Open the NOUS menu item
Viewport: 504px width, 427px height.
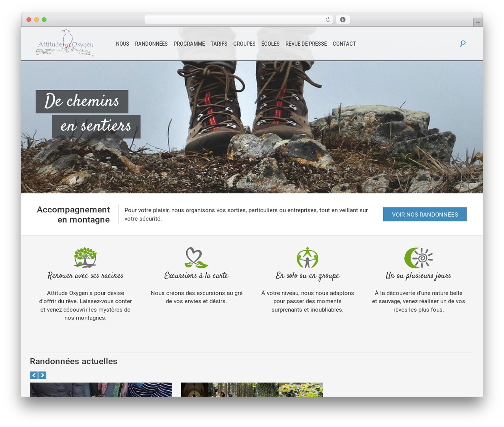122,44
